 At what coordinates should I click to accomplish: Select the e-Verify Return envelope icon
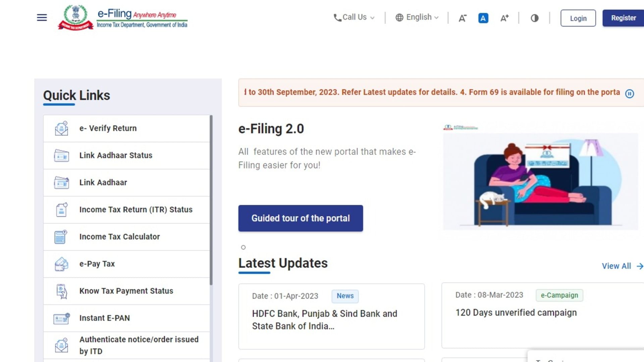(61, 128)
